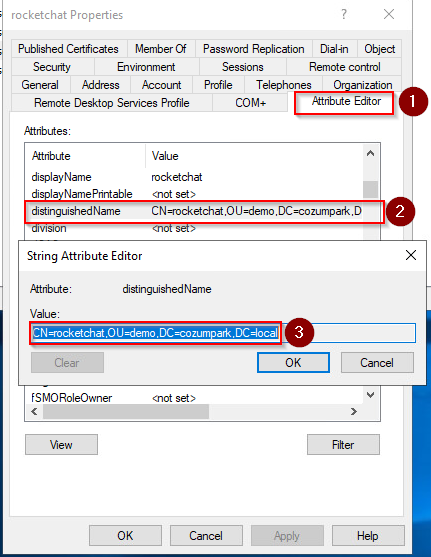The width and height of the screenshot is (431, 557).
Task: Open the Remote Desktop Services Profile tab
Action: pyautogui.click(x=112, y=103)
